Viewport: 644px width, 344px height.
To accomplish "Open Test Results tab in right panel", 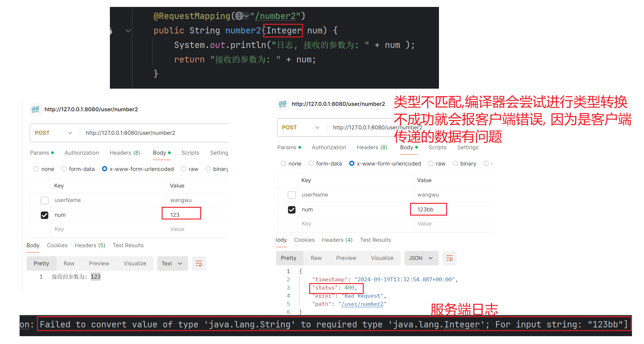I will click(x=375, y=240).
